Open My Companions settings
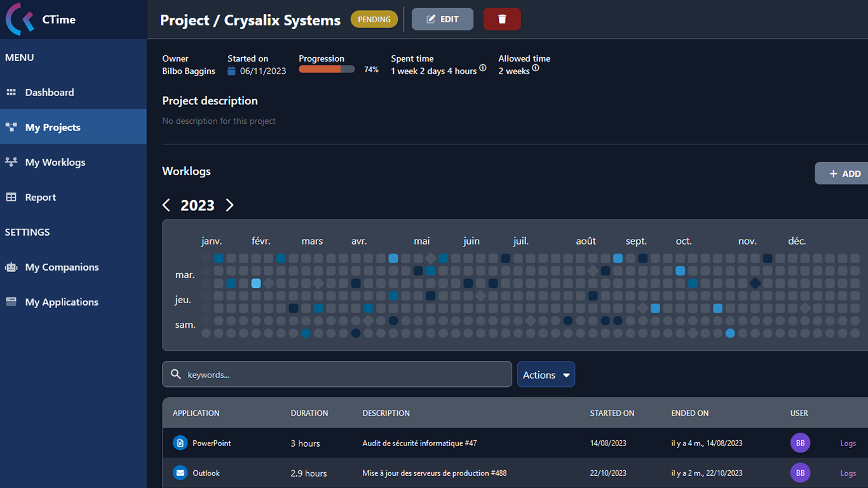The image size is (868, 488). coord(62,267)
